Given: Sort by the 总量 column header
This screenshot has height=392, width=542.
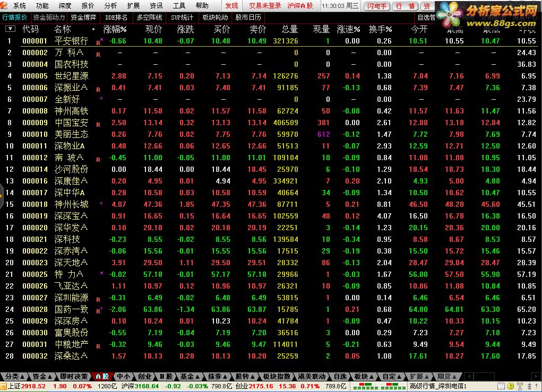Looking at the screenshot, I should click(x=290, y=29).
